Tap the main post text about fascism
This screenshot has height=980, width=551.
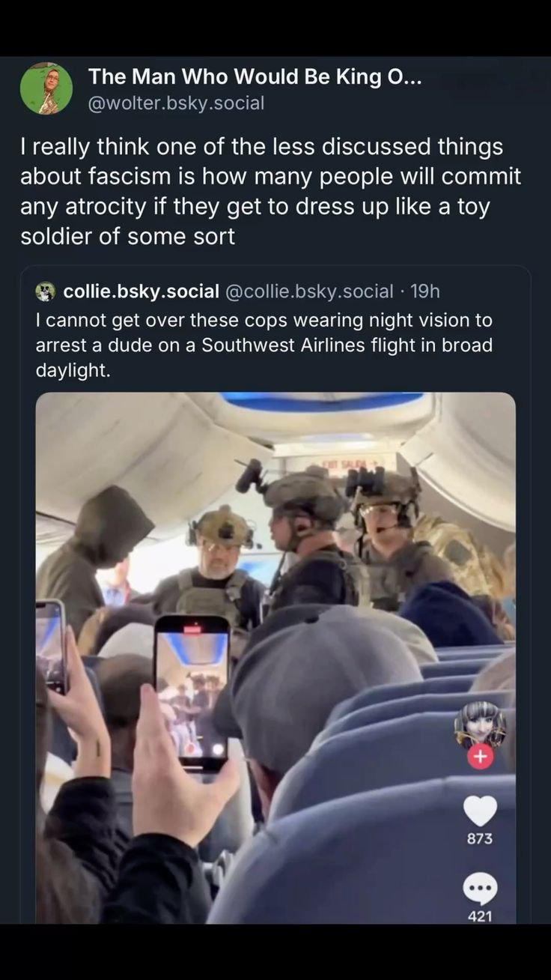270,192
